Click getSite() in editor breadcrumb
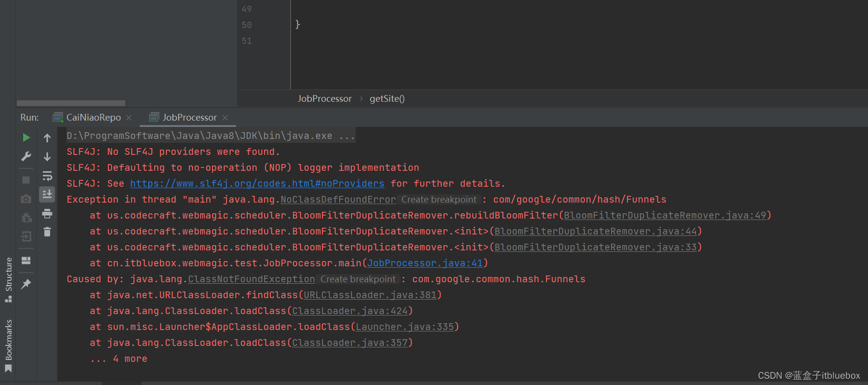 387,98
